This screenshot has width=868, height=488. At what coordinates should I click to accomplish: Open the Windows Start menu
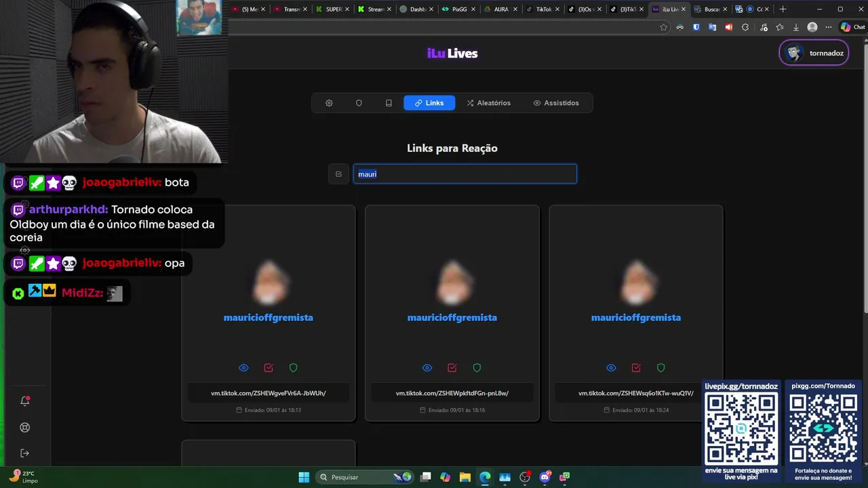[304, 477]
